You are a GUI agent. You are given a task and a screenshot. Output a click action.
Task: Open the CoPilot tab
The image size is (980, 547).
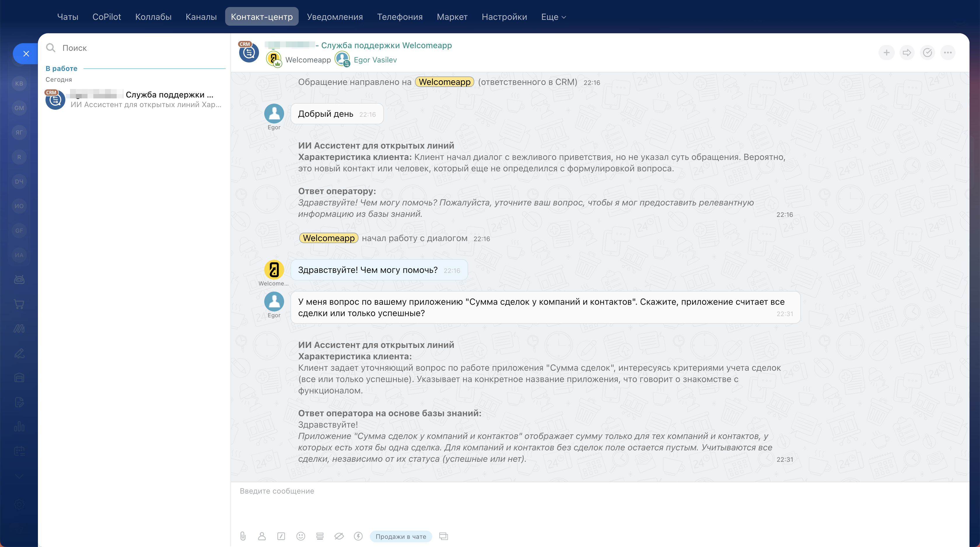[106, 17]
